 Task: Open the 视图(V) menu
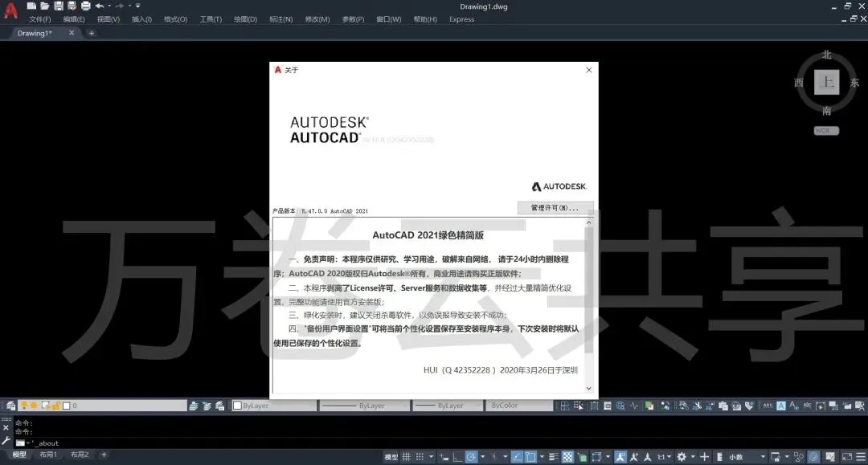click(108, 19)
